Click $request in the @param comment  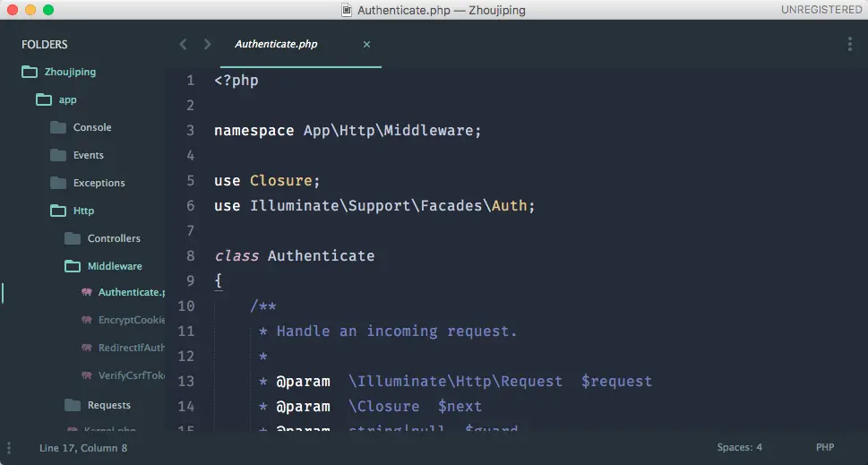point(616,382)
